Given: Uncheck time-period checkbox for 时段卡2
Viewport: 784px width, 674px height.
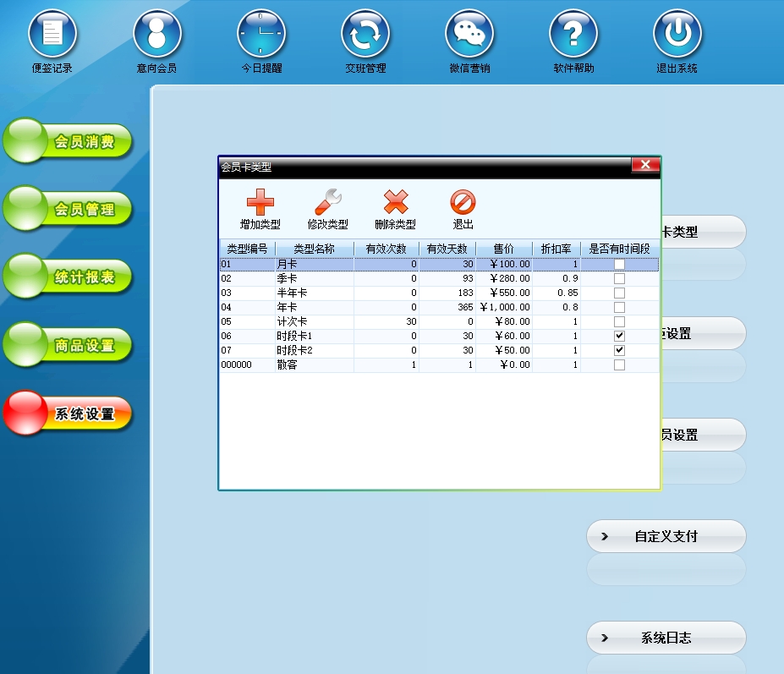Looking at the screenshot, I should coord(619,351).
